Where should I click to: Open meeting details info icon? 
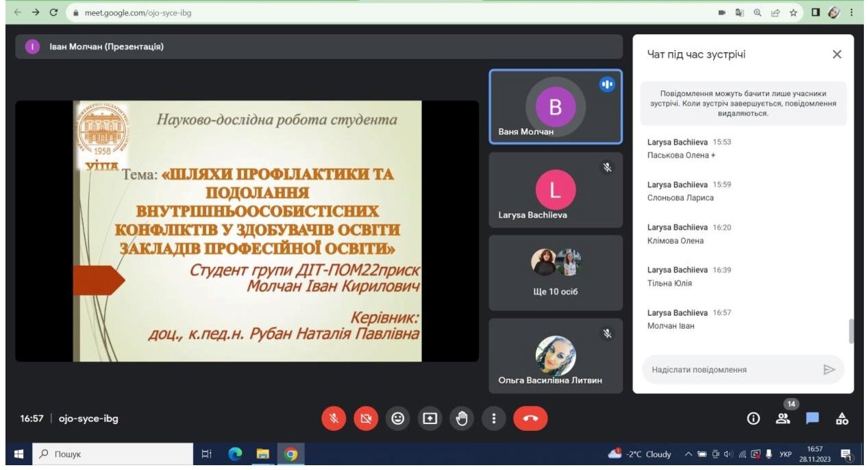click(753, 419)
